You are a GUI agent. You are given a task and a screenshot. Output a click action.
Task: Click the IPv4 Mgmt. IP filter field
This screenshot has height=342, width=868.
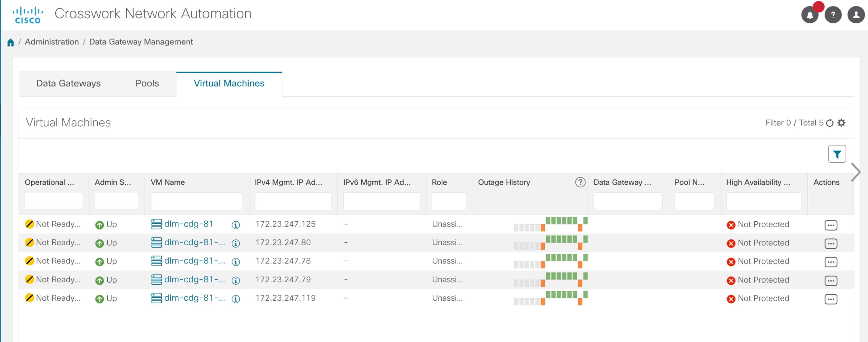293,201
